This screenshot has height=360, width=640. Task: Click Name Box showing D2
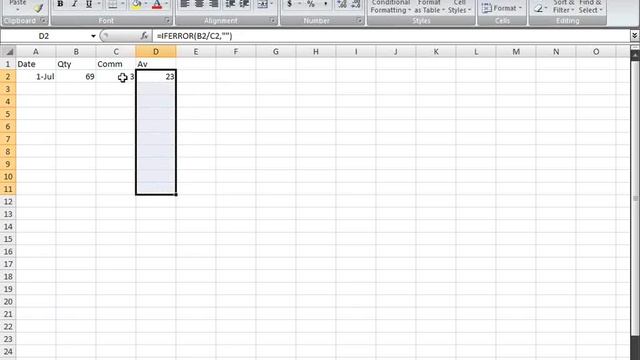(x=44, y=36)
